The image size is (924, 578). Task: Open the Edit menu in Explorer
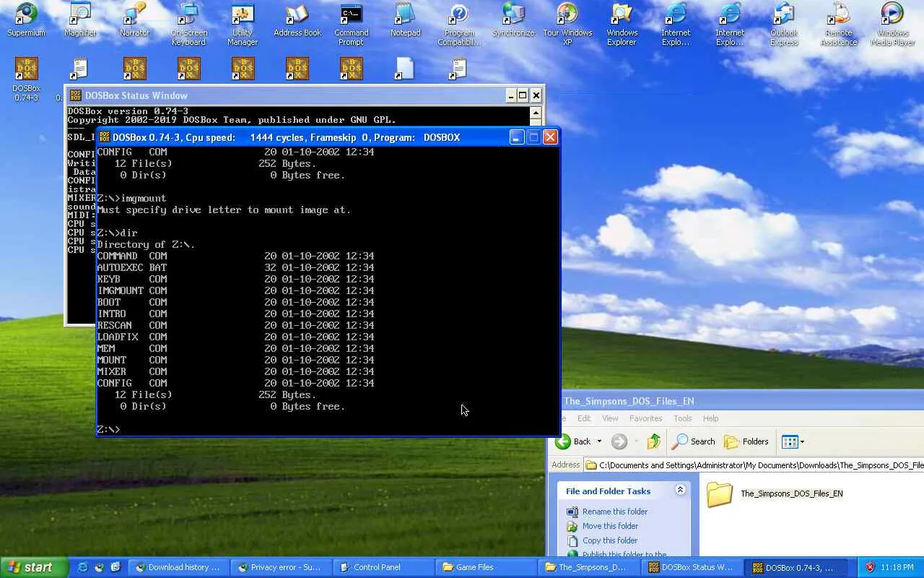coord(584,418)
